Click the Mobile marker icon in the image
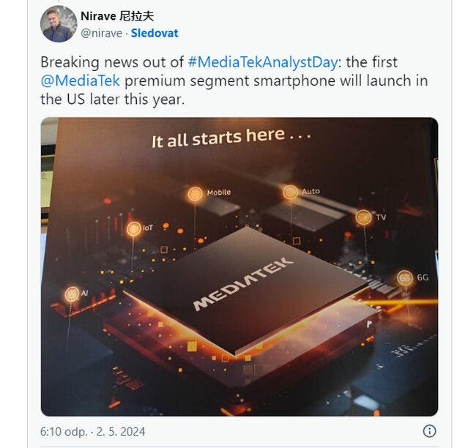Screen dimensions: 476x448 (195, 194)
